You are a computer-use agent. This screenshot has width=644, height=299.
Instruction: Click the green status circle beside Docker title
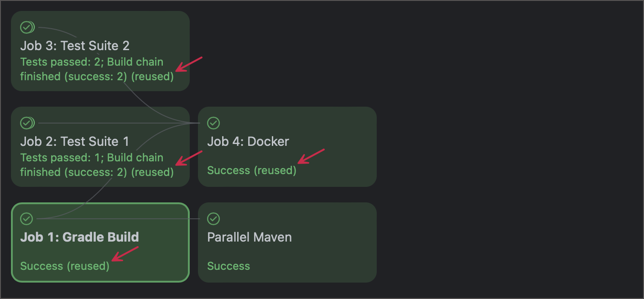pyautogui.click(x=213, y=123)
